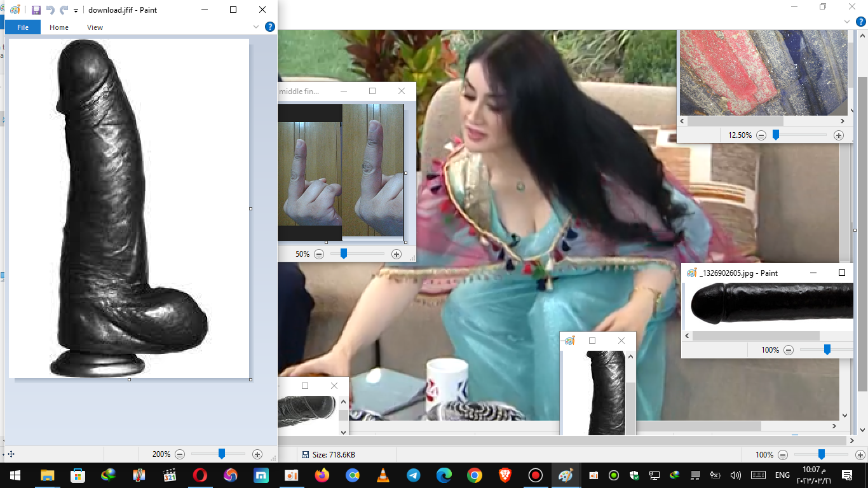This screenshot has height=488, width=868.
Task: Click zoom out minus next to 12.50%
Action: (761, 135)
